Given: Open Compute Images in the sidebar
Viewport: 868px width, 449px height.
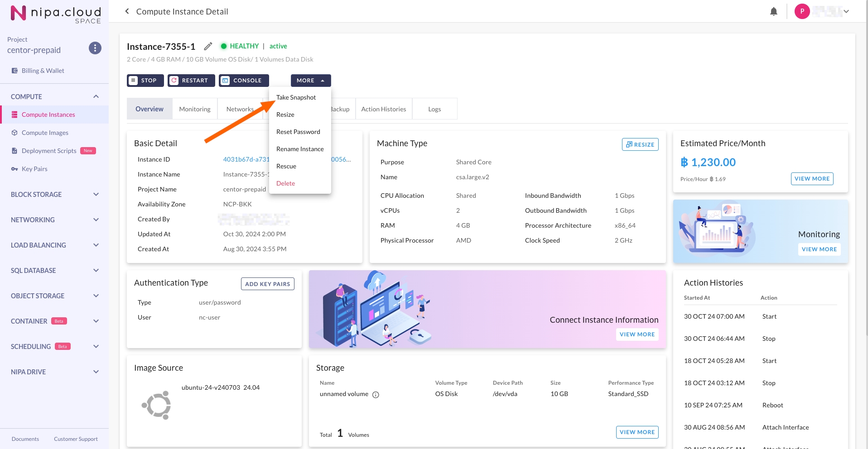Looking at the screenshot, I should point(45,133).
